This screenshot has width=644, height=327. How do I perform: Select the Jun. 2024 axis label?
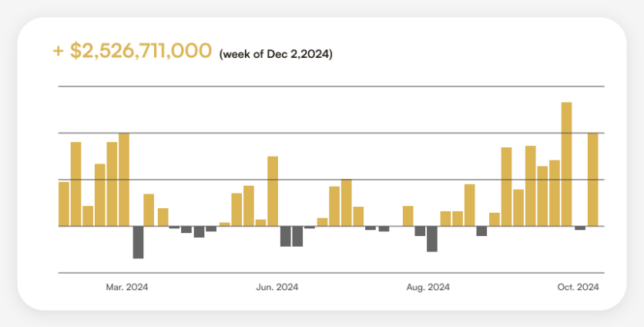pos(277,288)
